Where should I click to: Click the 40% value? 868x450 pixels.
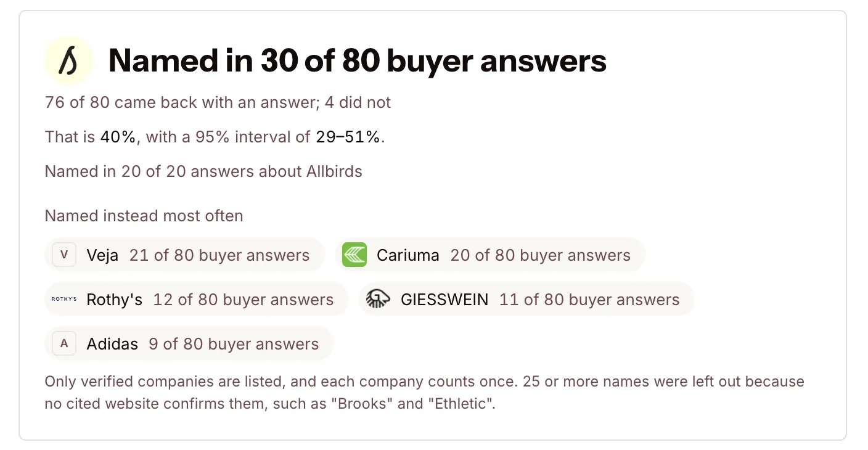tap(118, 137)
